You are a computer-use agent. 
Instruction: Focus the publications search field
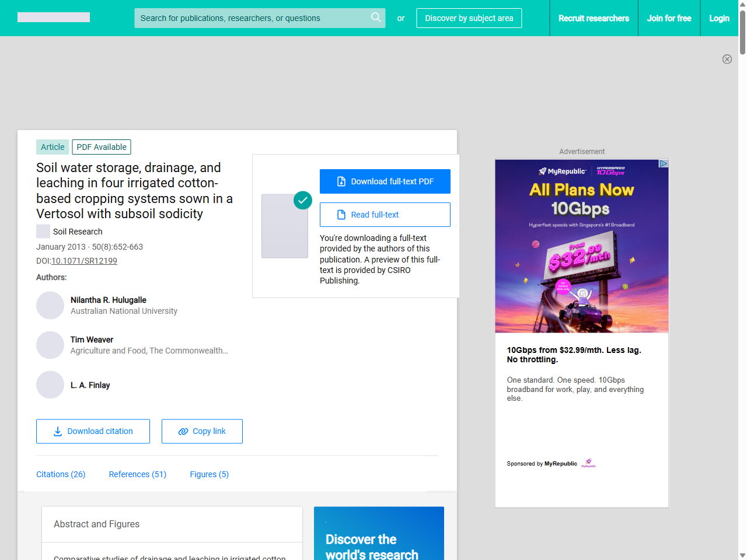point(251,18)
